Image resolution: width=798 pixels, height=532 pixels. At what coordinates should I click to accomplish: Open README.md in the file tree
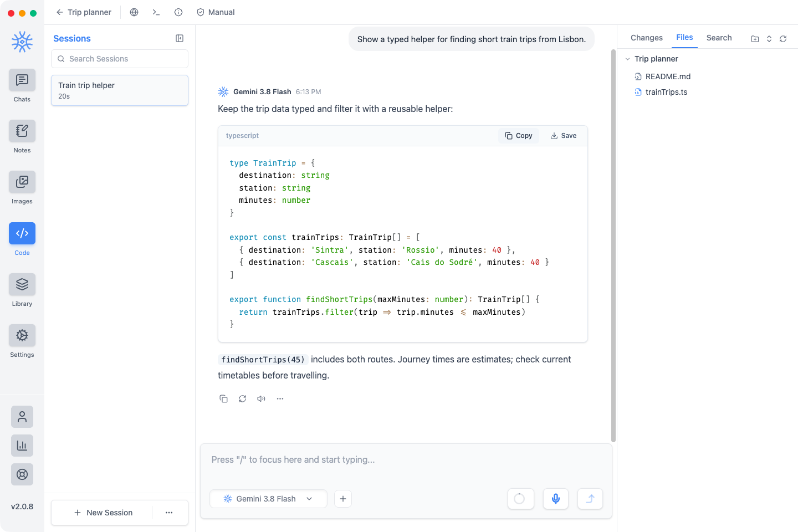[668, 76]
